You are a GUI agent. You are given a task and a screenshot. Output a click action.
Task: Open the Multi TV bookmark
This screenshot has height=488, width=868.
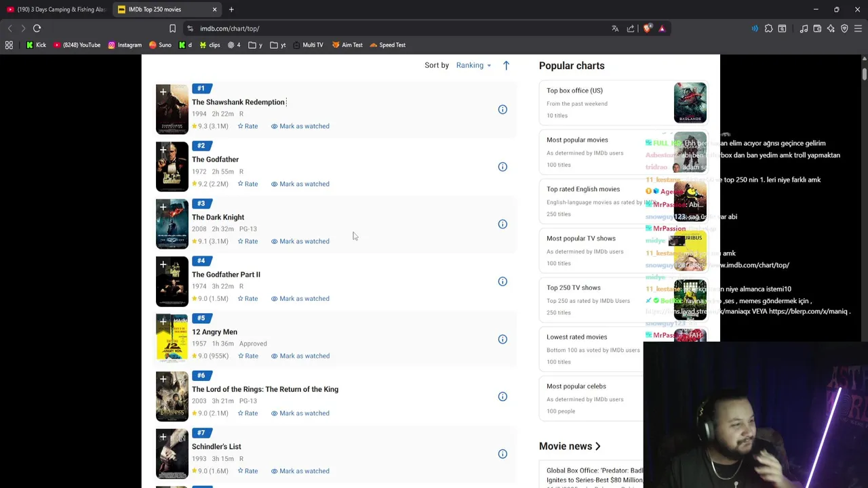pos(308,45)
